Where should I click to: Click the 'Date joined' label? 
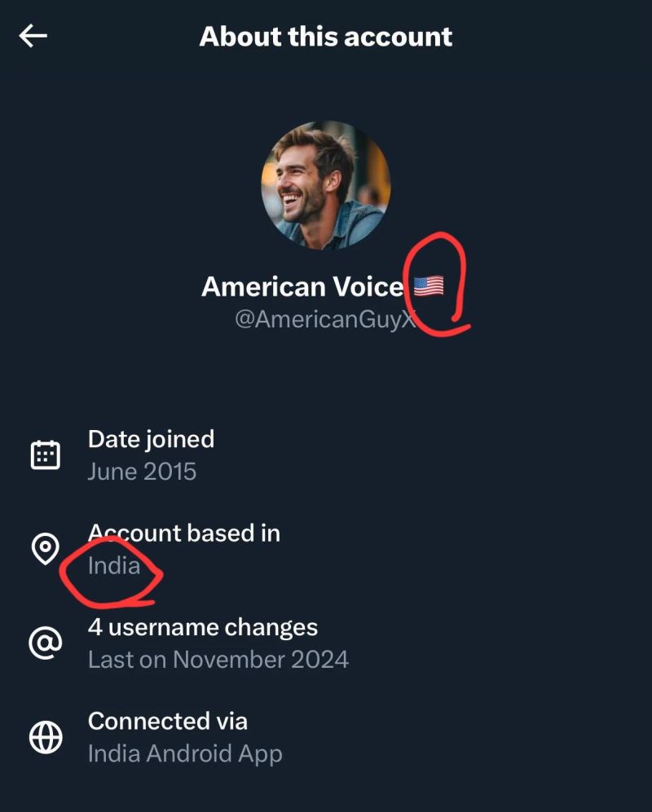[x=151, y=439]
